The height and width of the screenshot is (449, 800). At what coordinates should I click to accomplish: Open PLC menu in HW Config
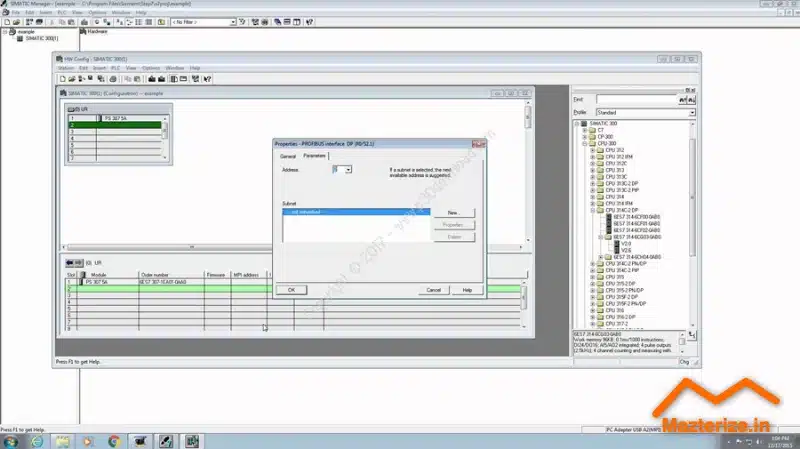click(116, 68)
